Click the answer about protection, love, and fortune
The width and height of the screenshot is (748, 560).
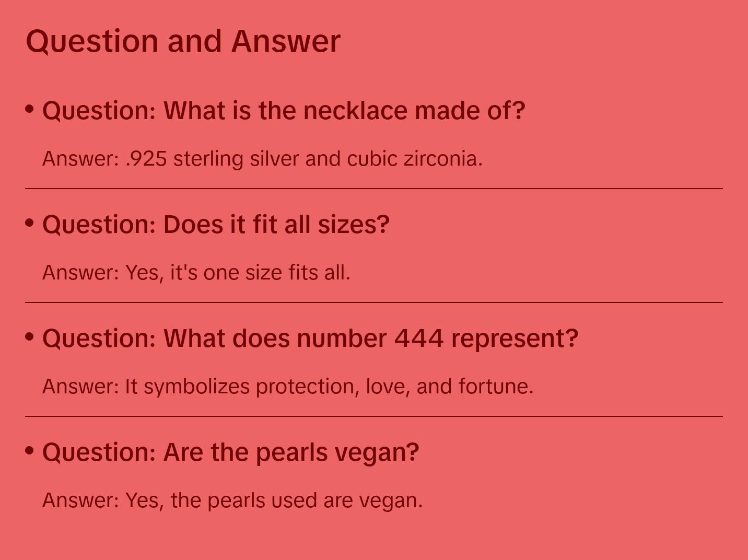pos(288,387)
